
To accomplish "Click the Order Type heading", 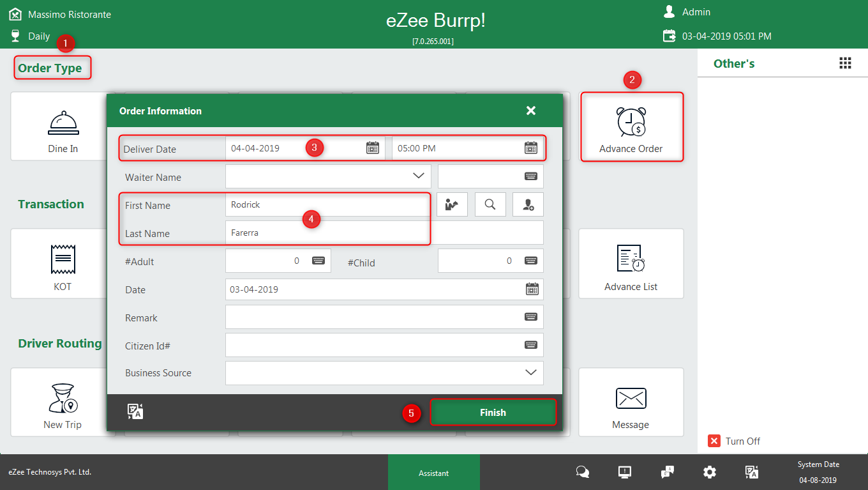I will [50, 68].
